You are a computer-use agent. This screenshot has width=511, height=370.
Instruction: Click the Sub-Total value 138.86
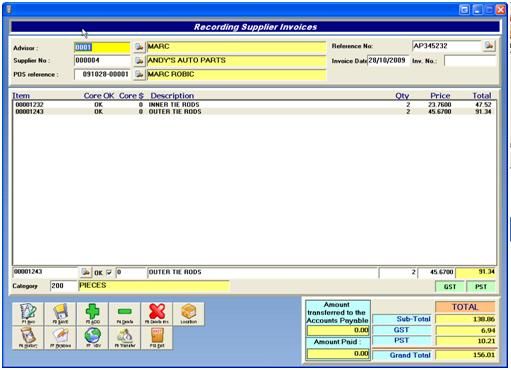[x=466, y=319]
